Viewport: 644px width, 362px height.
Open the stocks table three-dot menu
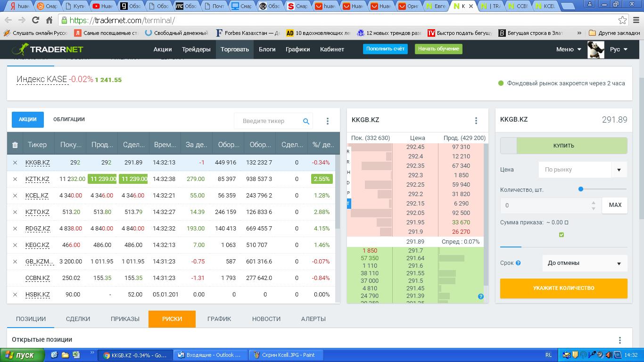coord(328,121)
